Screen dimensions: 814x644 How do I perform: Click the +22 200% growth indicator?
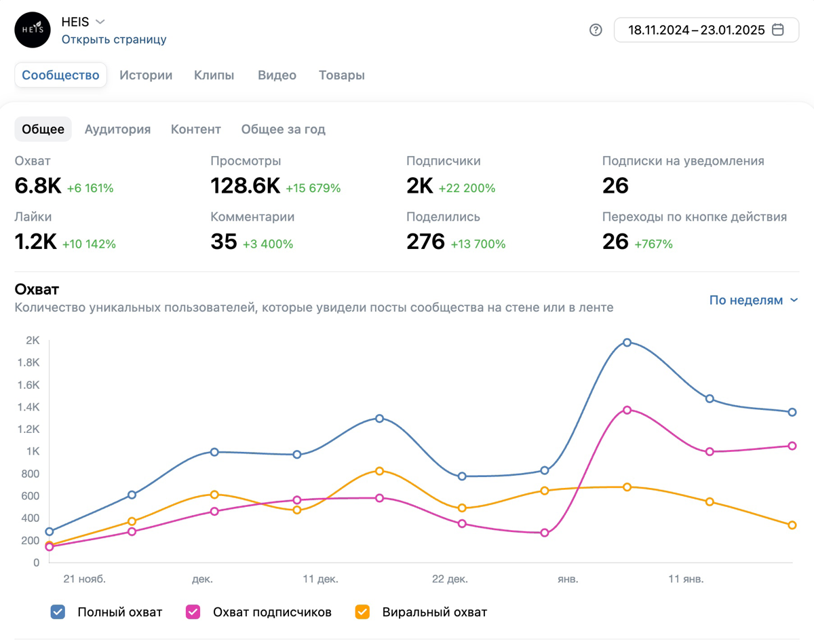coord(467,188)
